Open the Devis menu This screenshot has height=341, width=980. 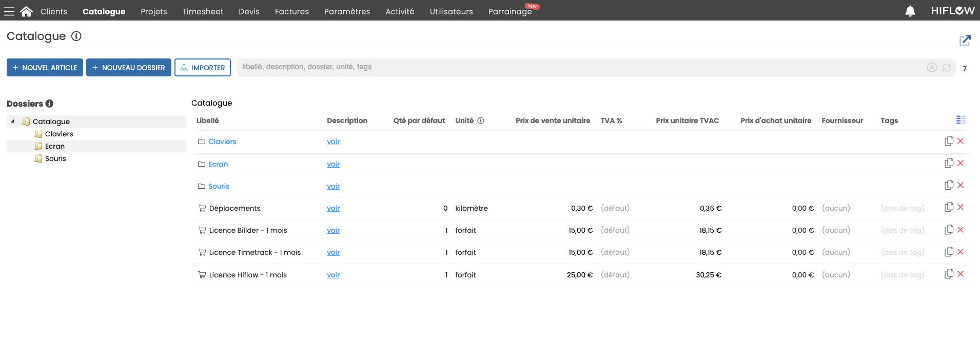[249, 11]
